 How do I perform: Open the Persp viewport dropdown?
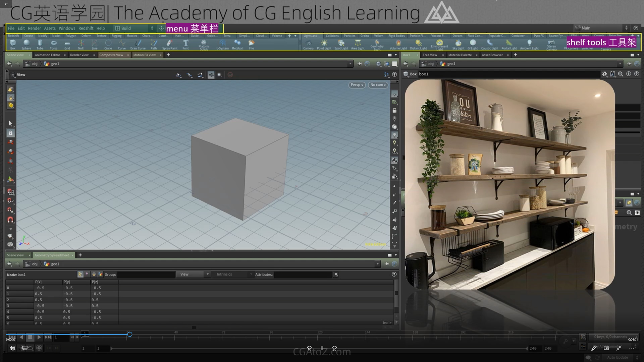pyautogui.click(x=357, y=85)
